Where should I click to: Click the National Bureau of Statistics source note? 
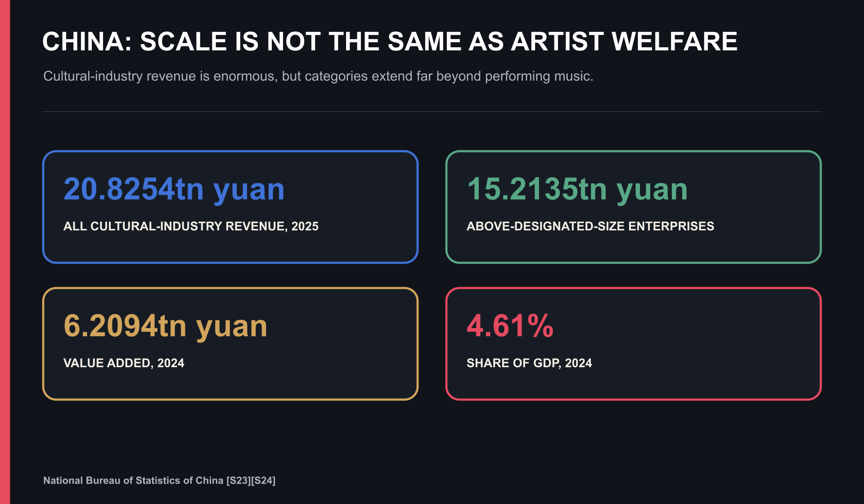click(159, 480)
